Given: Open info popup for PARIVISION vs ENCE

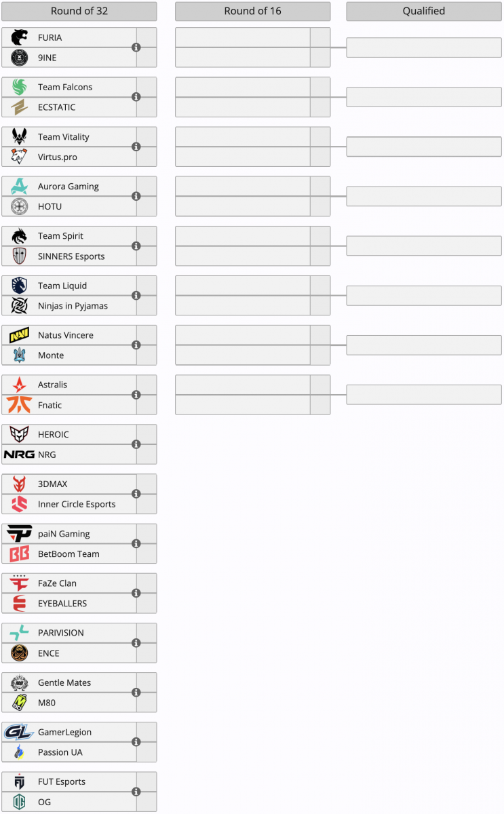Looking at the screenshot, I should point(136,643).
